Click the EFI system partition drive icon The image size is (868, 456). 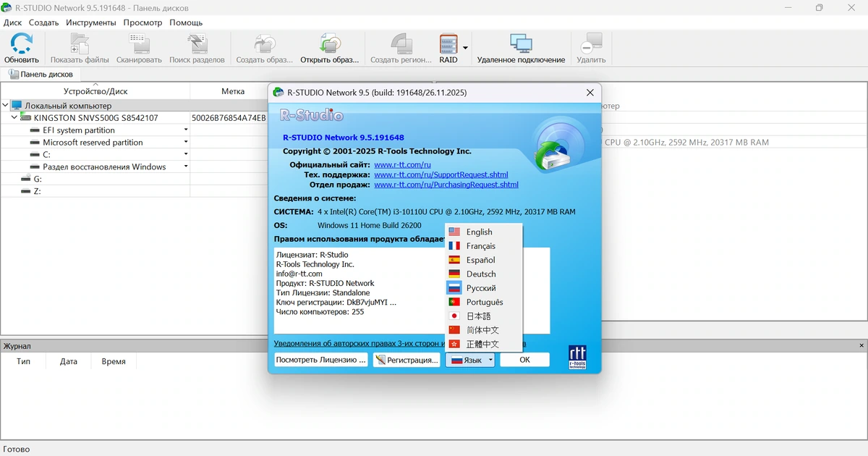35,130
